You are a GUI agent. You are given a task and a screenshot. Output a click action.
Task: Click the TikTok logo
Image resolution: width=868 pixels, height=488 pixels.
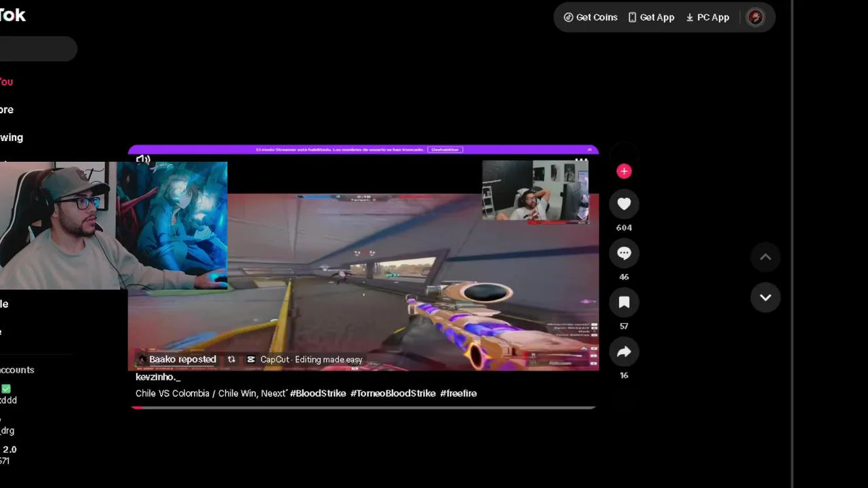tap(12, 16)
